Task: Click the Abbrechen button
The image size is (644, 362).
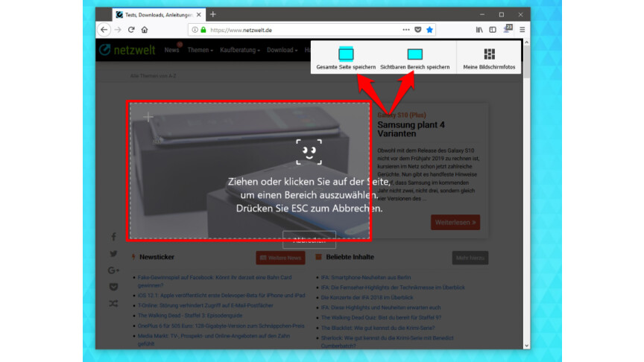Action: (309, 241)
